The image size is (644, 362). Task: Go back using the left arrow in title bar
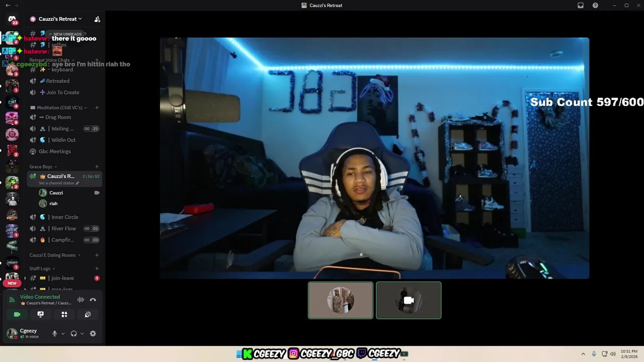8,6
